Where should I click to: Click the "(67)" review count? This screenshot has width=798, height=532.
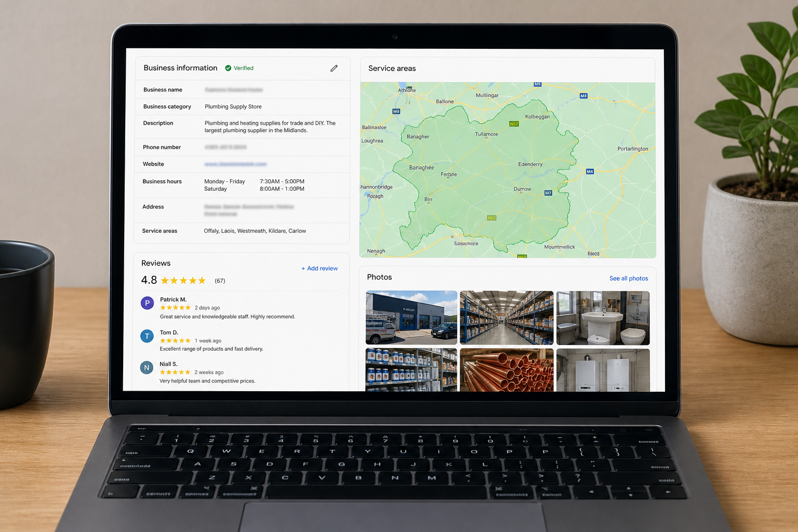pyautogui.click(x=220, y=281)
